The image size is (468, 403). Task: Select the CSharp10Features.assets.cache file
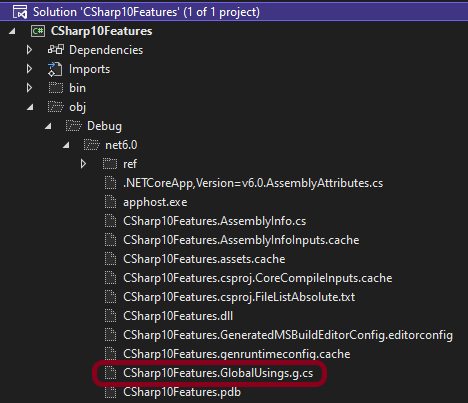(204, 259)
